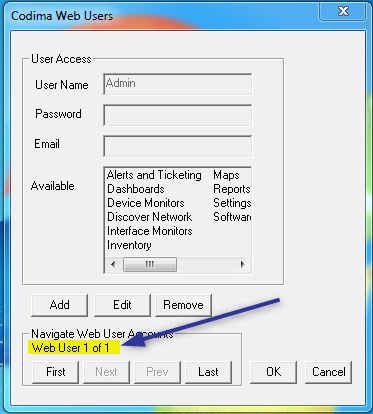Select the cut-off Software entry in list
The height and width of the screenshot is (414, 373).
(232, 217)
